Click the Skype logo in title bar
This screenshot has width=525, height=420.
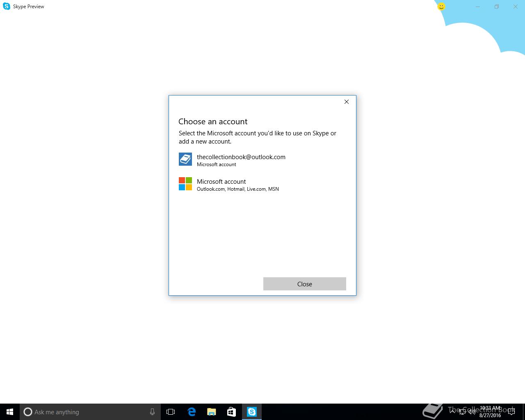(x=7, y=7)
